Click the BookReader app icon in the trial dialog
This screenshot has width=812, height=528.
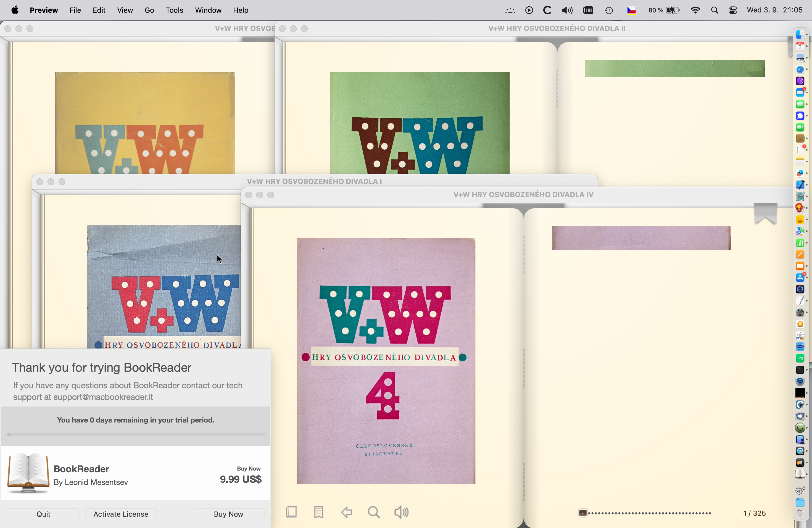point(29,473)
